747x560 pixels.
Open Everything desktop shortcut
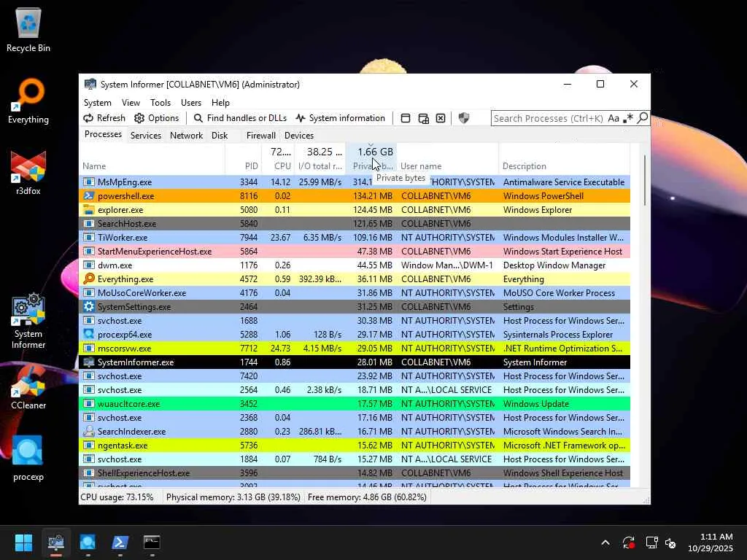28,101
